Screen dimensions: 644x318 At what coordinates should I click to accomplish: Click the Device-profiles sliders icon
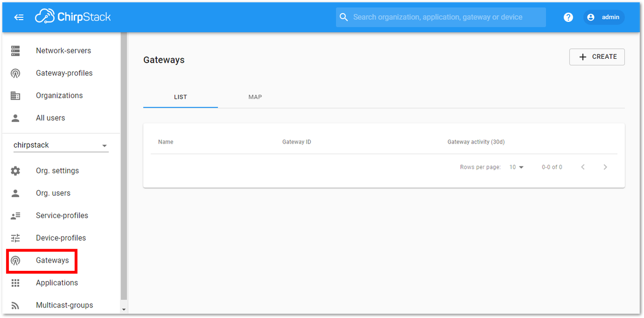pos(15,238)
